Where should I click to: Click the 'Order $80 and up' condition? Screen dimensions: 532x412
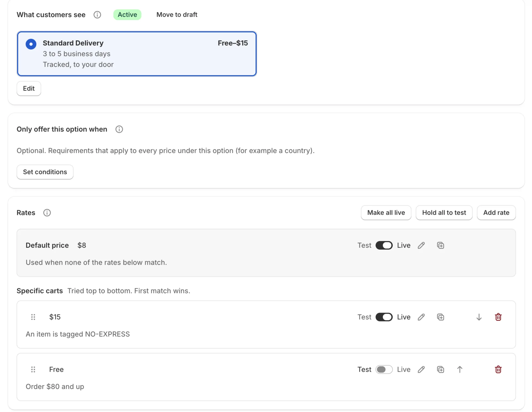(x=55, y=387)
